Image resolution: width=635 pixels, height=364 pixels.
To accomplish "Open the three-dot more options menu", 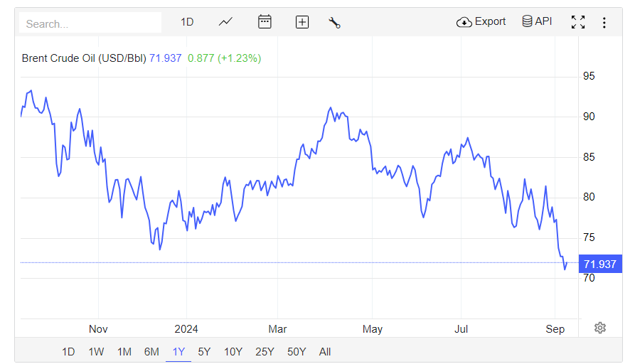I will tap(604, 22).
